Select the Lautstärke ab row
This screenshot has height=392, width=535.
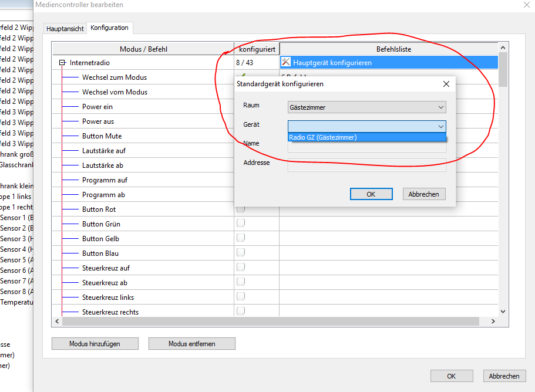pos(102,165)
